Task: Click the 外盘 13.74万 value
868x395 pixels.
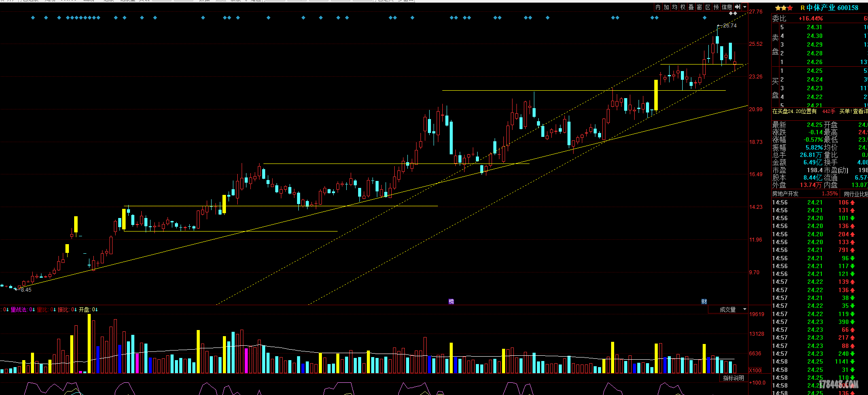Action: [811, 185]
